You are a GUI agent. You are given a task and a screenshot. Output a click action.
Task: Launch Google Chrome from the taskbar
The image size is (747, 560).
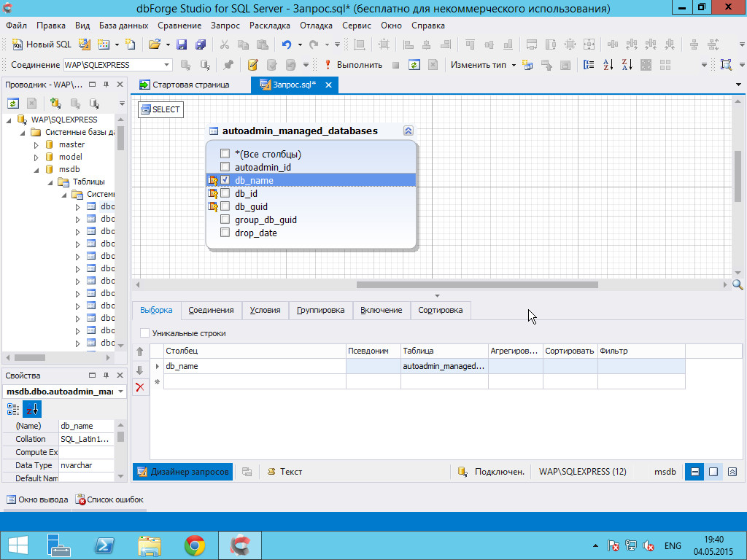click(x=194, y=545)
